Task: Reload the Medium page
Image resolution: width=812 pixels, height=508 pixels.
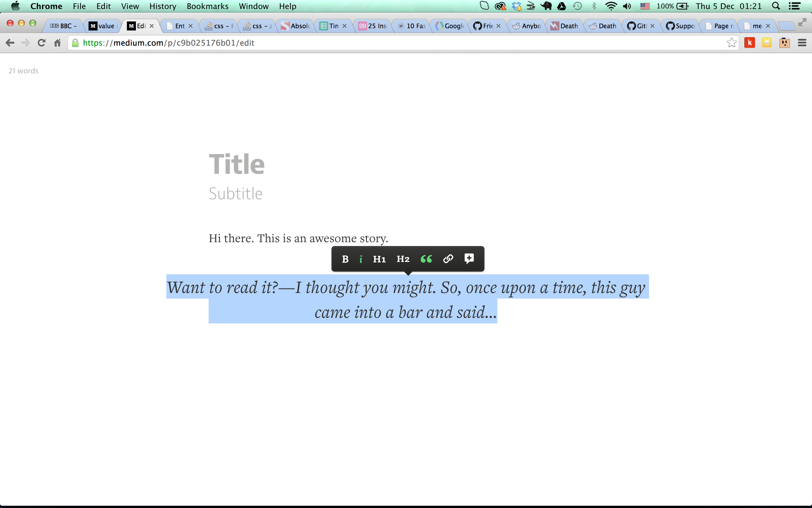Action: tap(41, 43)
